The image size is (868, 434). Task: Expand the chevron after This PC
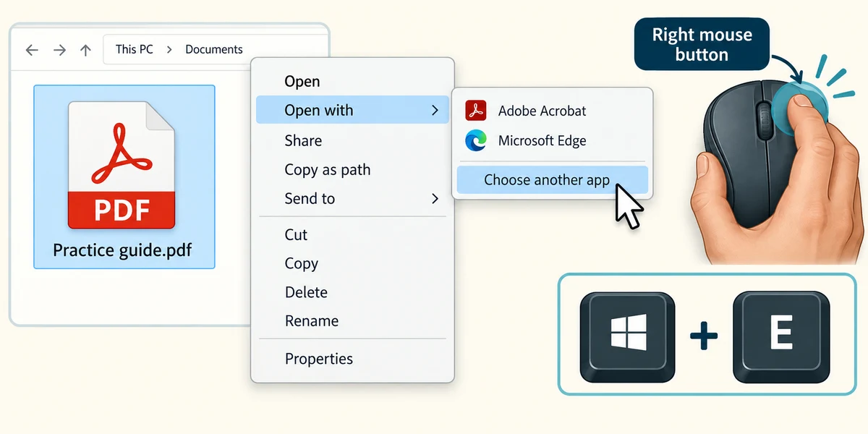[169, 50]
